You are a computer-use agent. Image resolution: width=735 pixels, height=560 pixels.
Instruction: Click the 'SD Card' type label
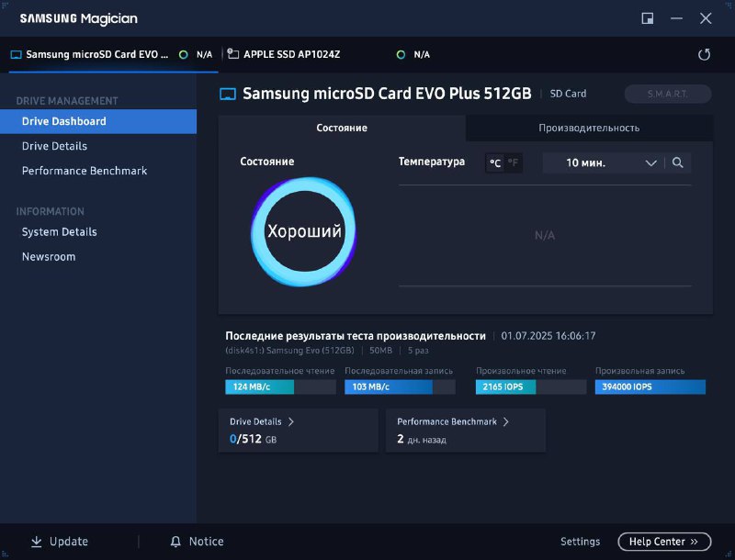point(568,94)
